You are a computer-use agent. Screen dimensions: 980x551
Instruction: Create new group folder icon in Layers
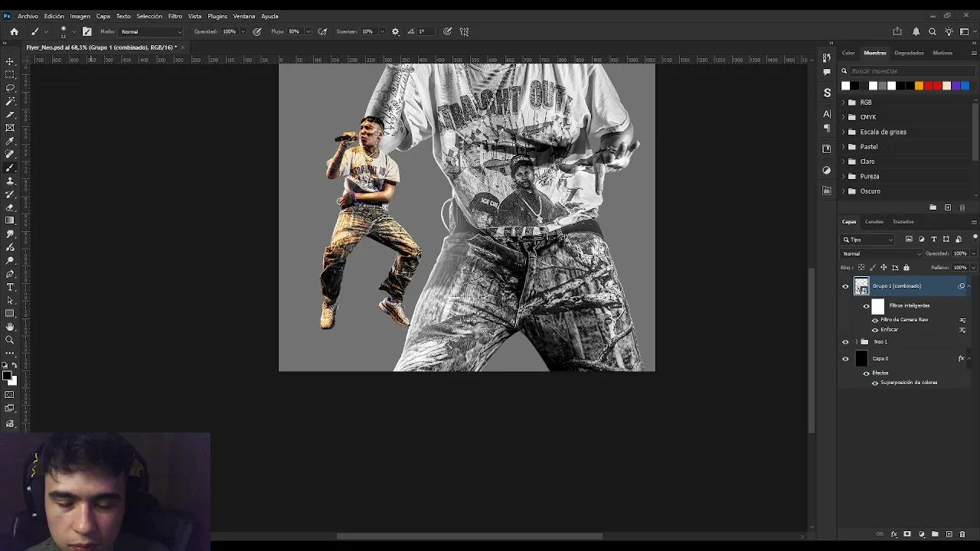(935, 534)
